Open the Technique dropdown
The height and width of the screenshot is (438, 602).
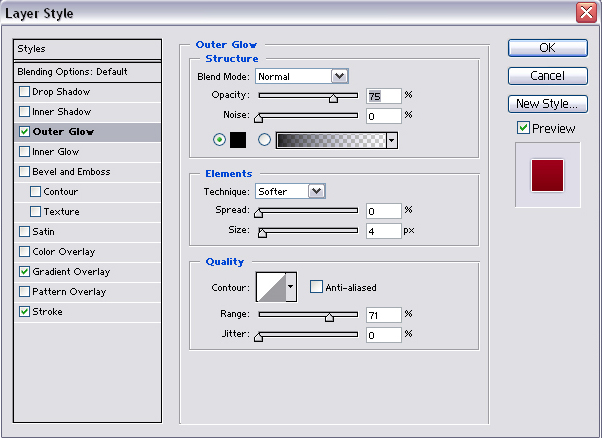pyautogui.click(x=316, y=191)
